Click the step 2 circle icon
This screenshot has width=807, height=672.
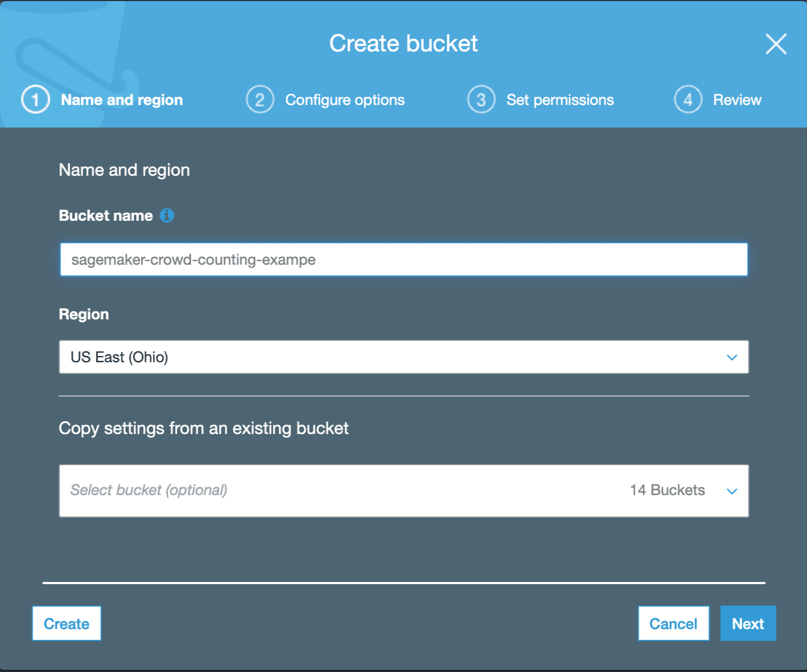[260, 100]
